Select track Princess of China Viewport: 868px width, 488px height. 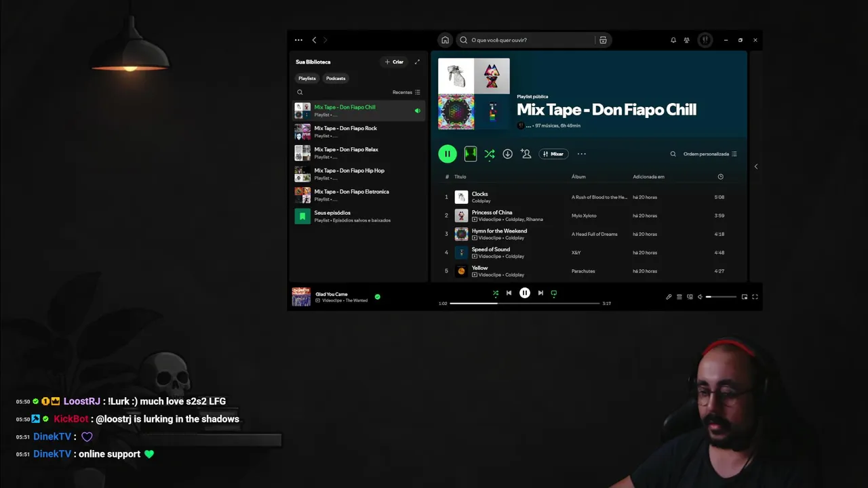point(589,216)
